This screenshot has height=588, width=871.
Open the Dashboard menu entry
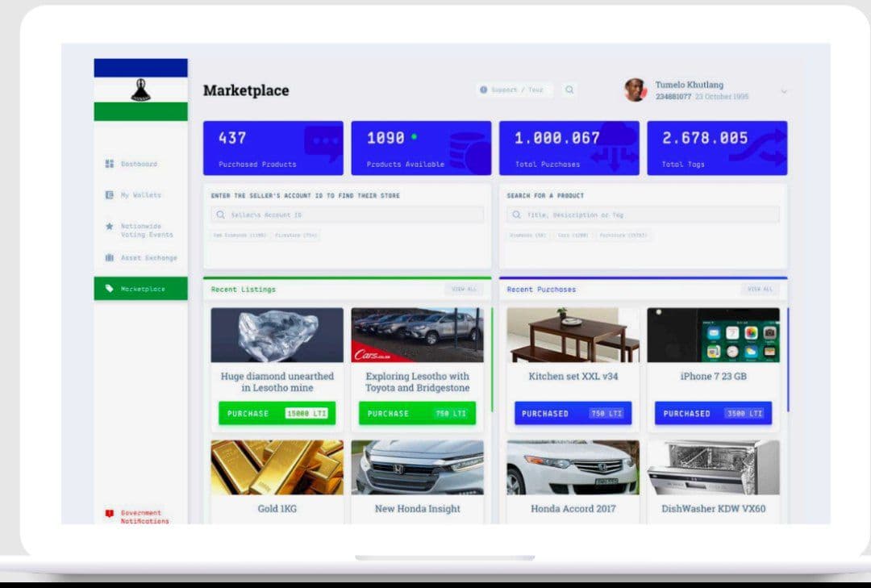[x=139, y=164]
